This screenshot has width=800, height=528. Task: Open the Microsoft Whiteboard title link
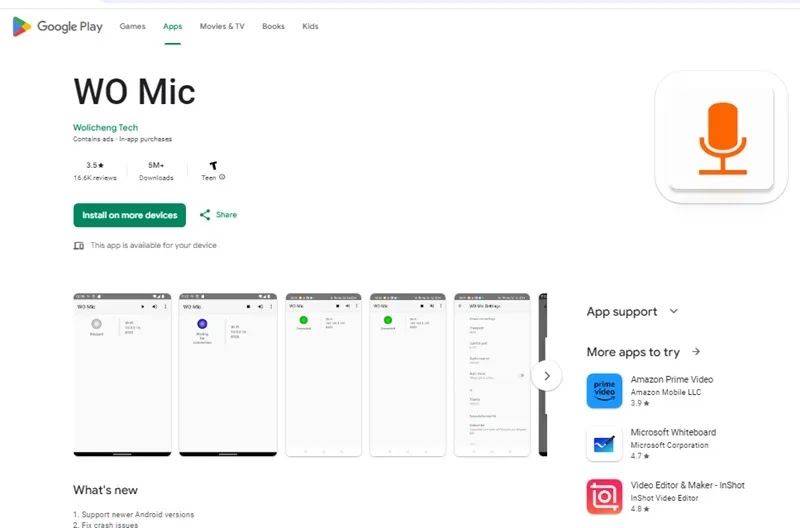673,432
